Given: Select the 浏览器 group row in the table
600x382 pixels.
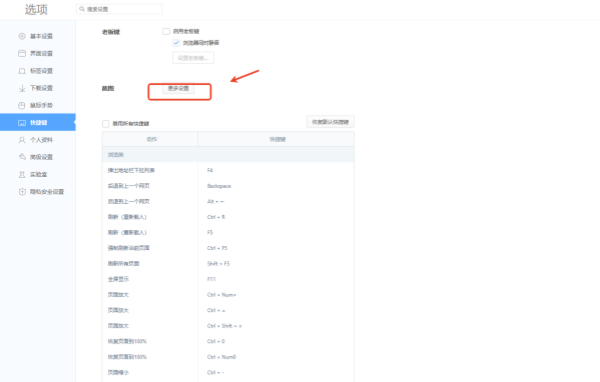Looking at the screenshot, I should click(228, 155).
